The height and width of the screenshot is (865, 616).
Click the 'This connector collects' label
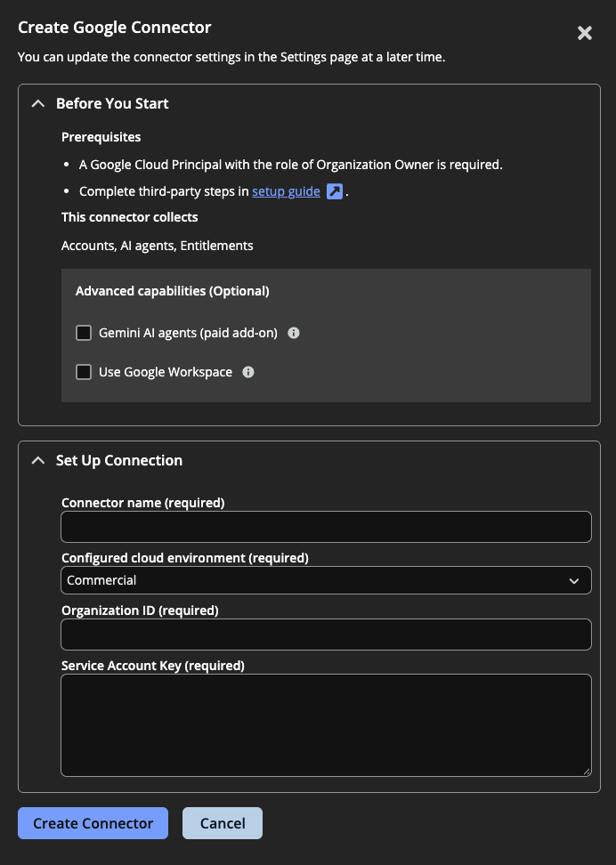130,217
